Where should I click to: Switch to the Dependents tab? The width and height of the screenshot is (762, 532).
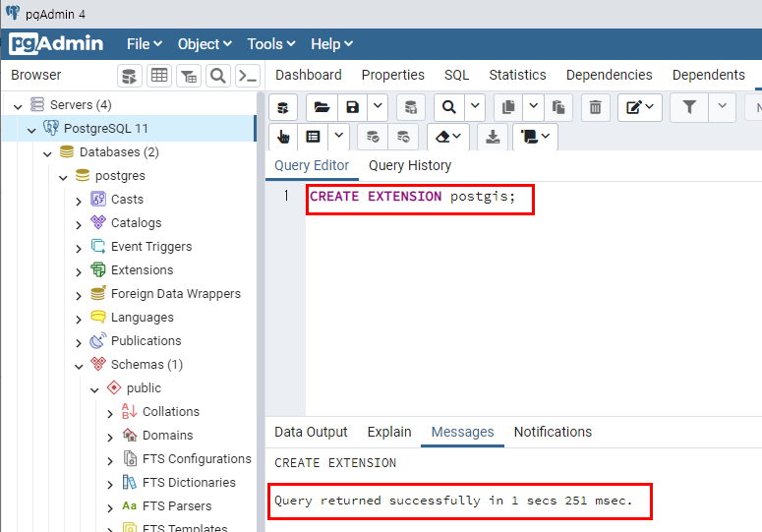(x=709, y=75)
